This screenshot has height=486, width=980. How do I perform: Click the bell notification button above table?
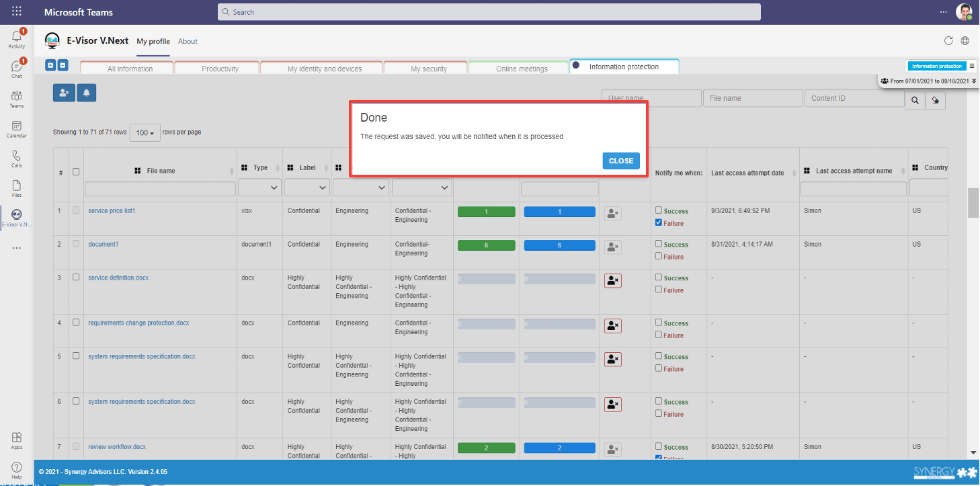point(87,93)
